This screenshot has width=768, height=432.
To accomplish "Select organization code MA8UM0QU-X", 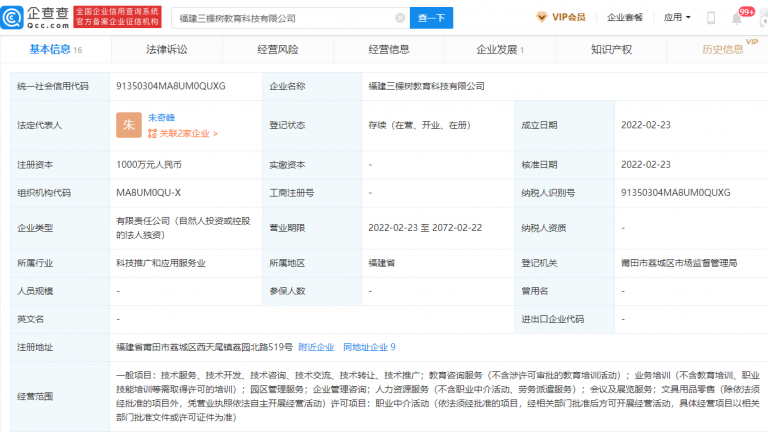I will 148,193.
